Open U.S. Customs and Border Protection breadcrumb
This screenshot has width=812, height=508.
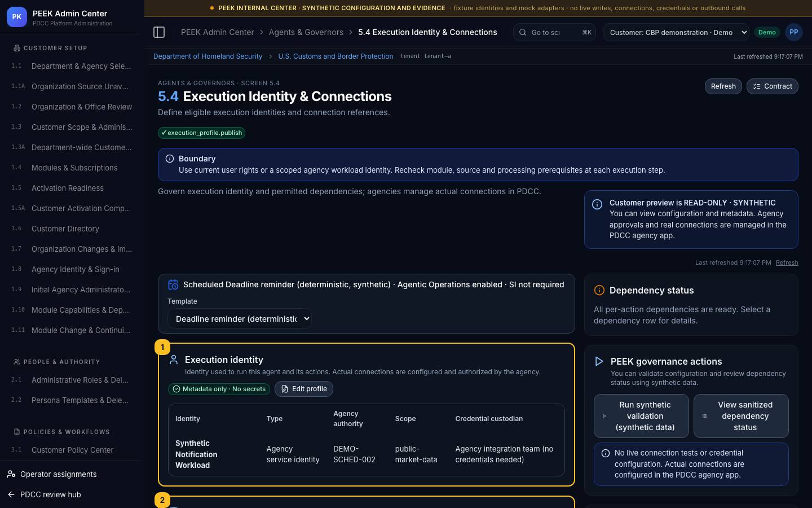[336, 56]
